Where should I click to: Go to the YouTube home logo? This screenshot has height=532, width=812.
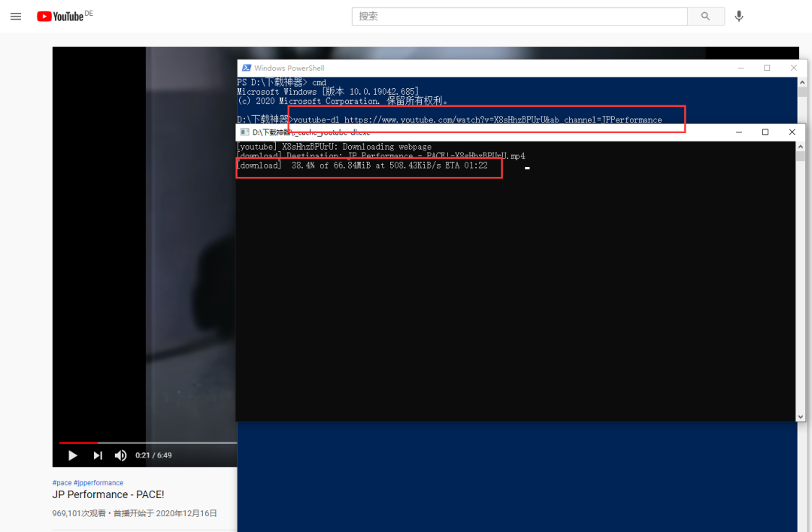tap(60, 17)
